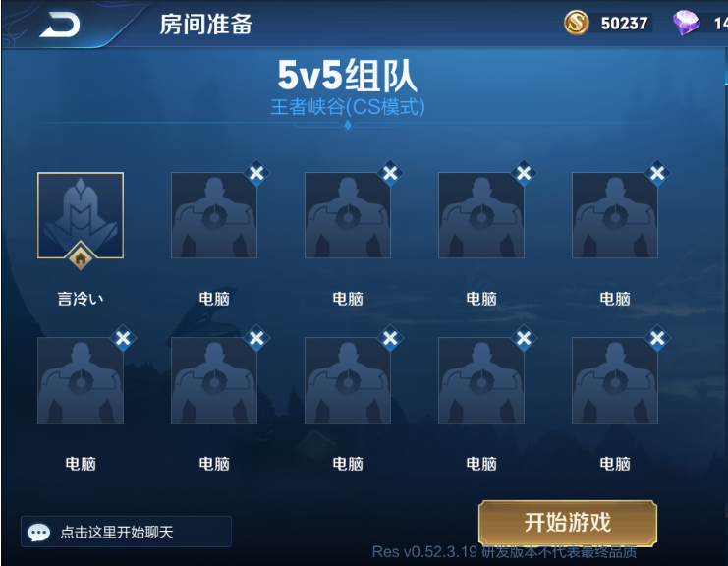Click the house host badge icon
The height and width of the screenshot is (566, 728).
pyautogui.click(x=81, y=256)
